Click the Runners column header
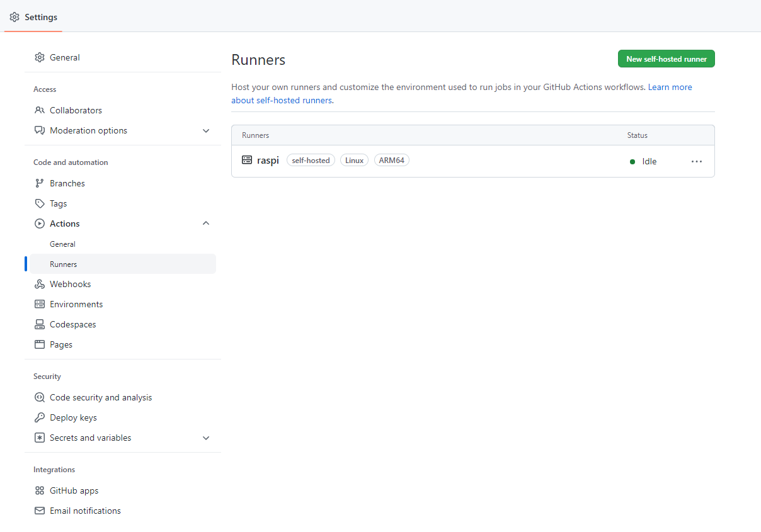The height and width of the screenshot is (532, 761). [x=255, y=135]
